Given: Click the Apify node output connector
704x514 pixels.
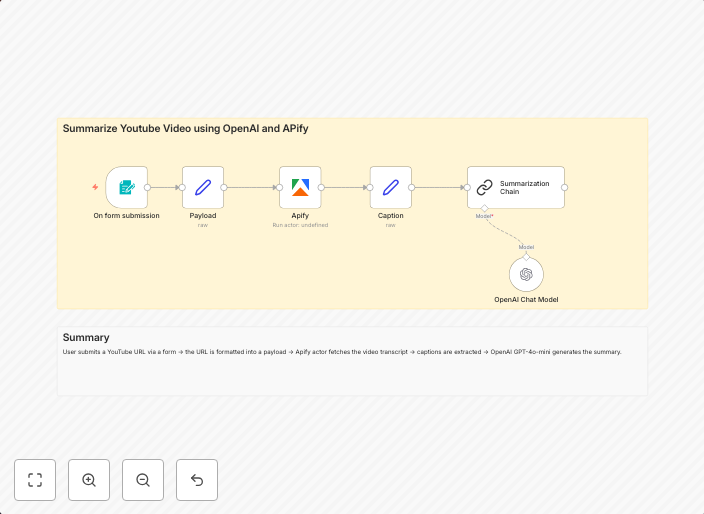Looking at the screenshot, I should click(x=322, y=187).
